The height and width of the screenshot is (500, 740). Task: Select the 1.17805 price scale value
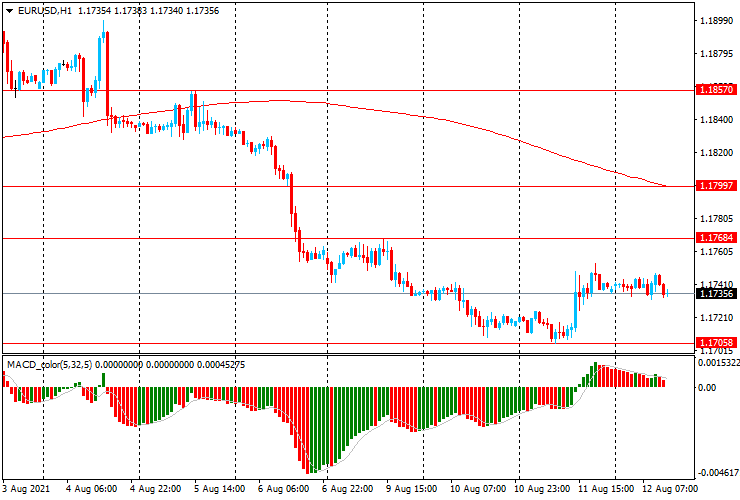[717, 219]
